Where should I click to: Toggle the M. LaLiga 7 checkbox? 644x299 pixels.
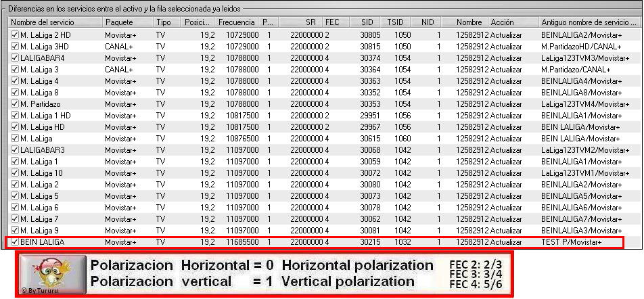pyautogui.click(x=15, y=219)
